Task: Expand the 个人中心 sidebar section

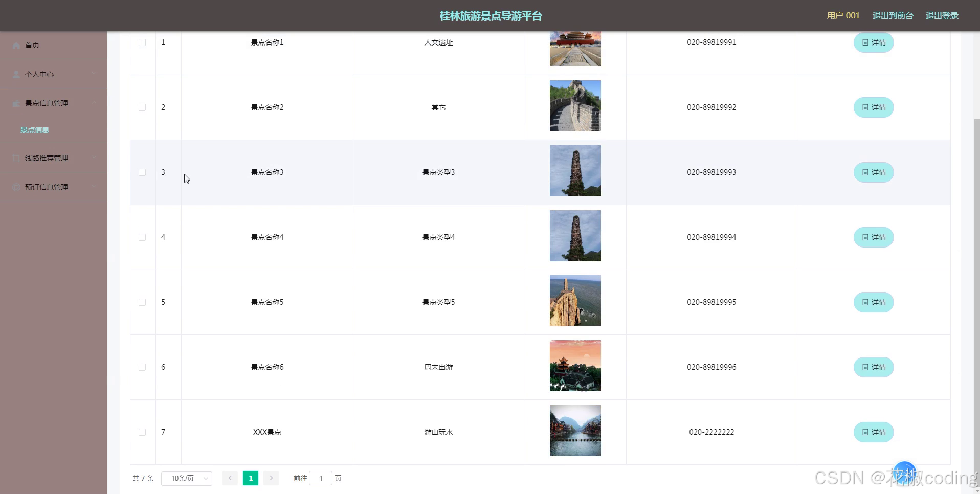Action: click(54, 74)
